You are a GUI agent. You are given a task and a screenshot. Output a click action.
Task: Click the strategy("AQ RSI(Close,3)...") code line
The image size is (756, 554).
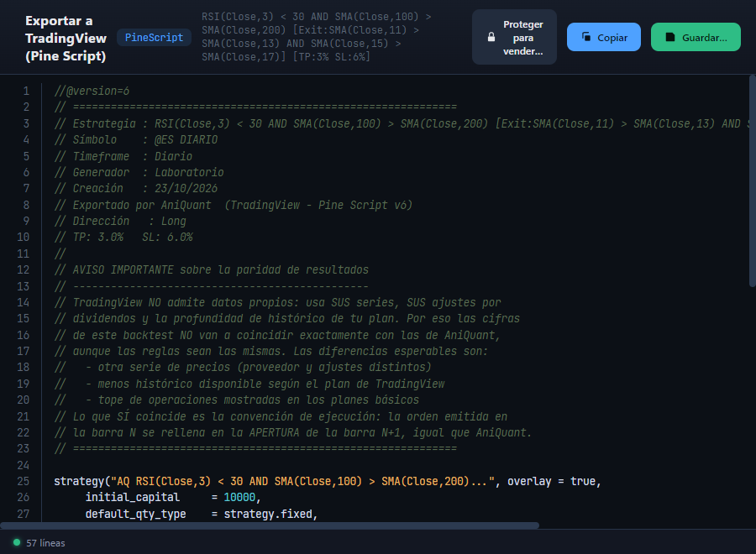[328, 481]
